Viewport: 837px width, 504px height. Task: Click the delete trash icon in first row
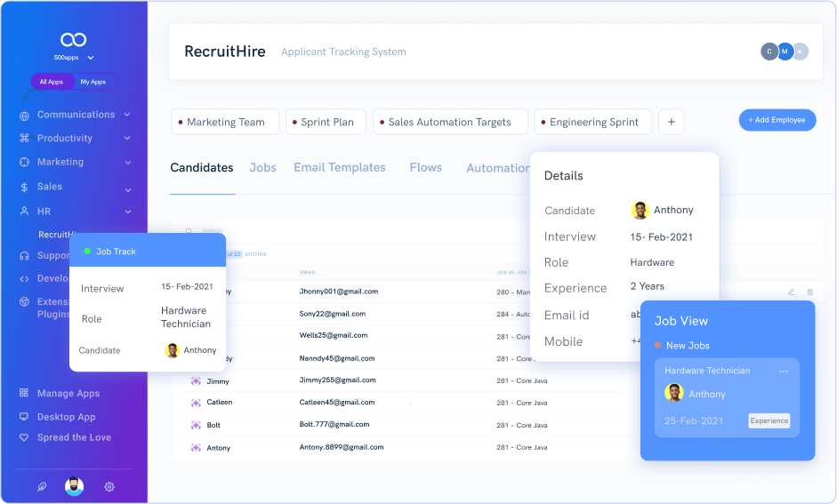[x=809, y=292]
